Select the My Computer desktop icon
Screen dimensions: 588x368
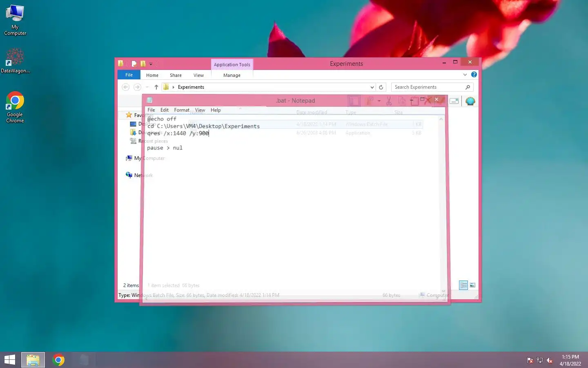[x=15, y=20]
